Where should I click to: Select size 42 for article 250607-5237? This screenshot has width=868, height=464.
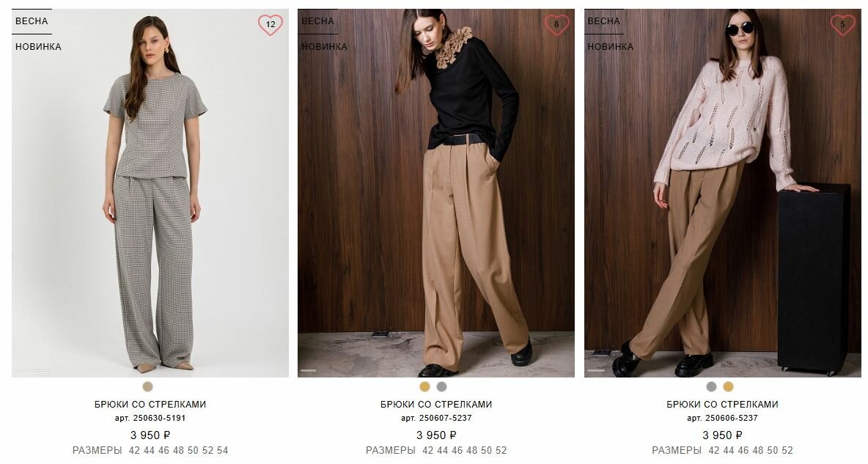click(428, 450)
